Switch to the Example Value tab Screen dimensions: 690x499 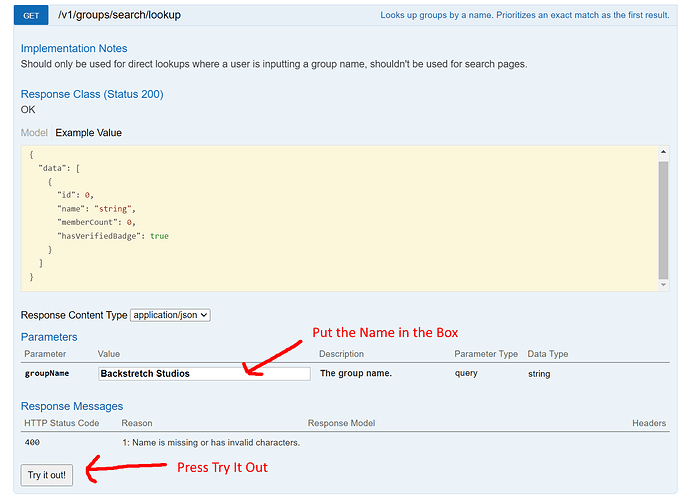(88, 132)
